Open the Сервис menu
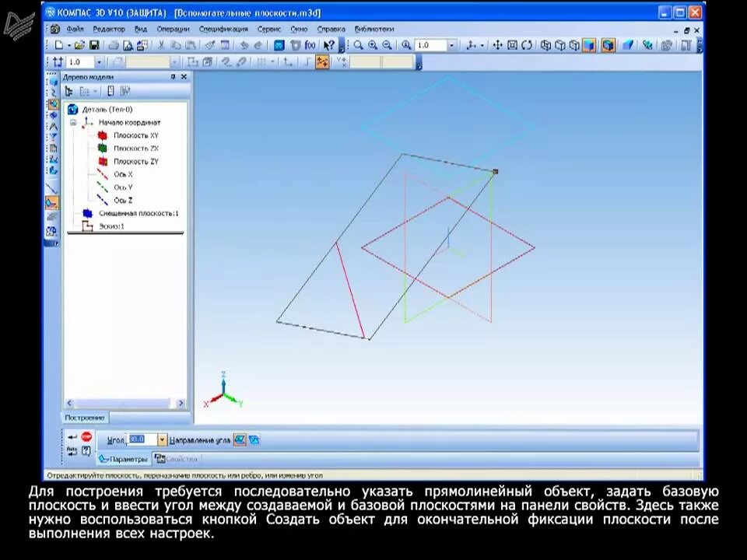747x560 pixels. [x=269, y=29]
